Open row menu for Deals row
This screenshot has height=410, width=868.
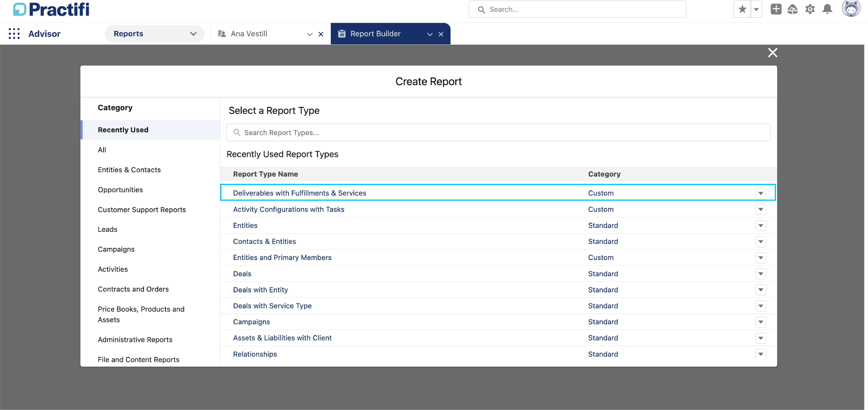click(760, 274)
